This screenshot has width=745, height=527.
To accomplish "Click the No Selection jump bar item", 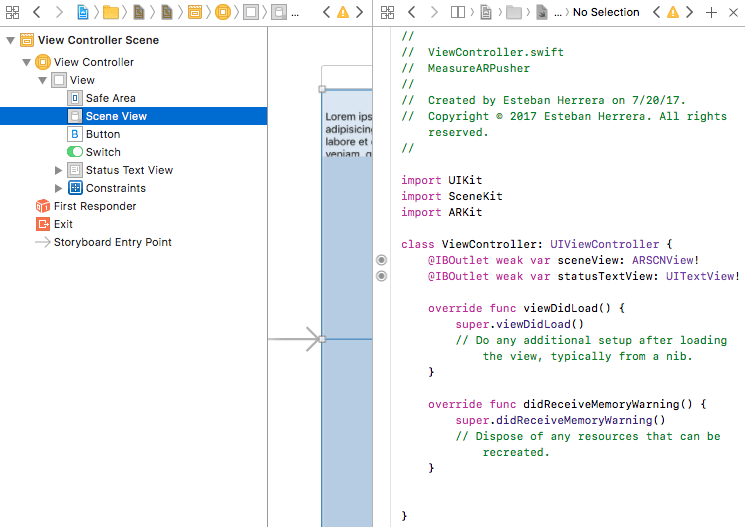I will [x=606, y=12].
